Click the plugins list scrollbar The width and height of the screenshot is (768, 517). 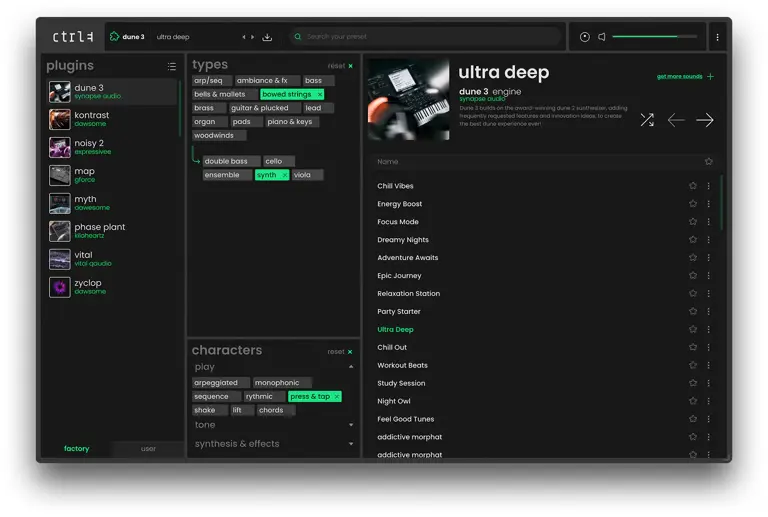180,108
